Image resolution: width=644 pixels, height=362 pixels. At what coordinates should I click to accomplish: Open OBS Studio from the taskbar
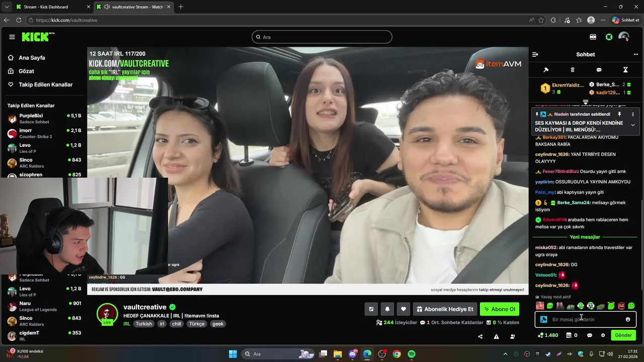(382, 354)
